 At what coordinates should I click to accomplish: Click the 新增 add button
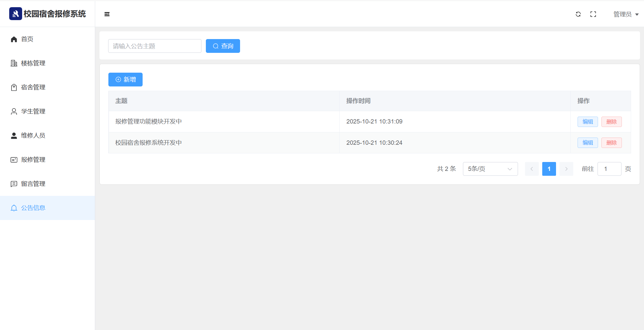tap(125, 80)
